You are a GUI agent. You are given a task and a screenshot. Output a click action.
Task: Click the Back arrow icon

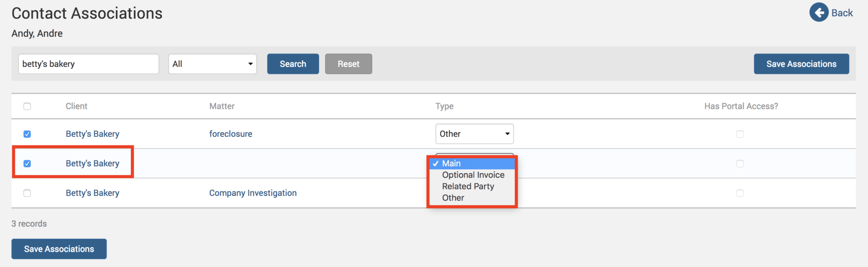[x=818, y=13]
